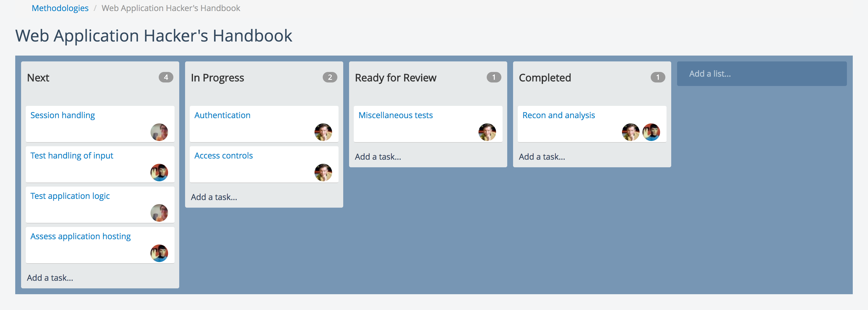Open the Access controls task
The height and width of the screenshot is (310, 868).
pos(223,156)
